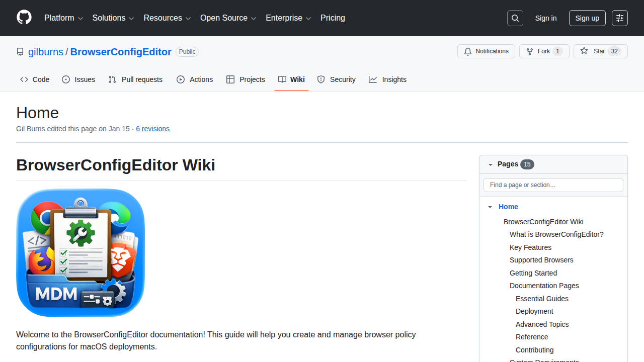This screenshot has width=644, height=362.
Task: Click the bell icon in Notifications
Action: click(468, 51)
